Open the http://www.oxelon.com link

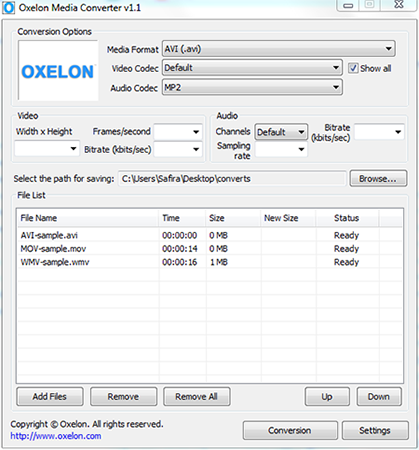56,436
